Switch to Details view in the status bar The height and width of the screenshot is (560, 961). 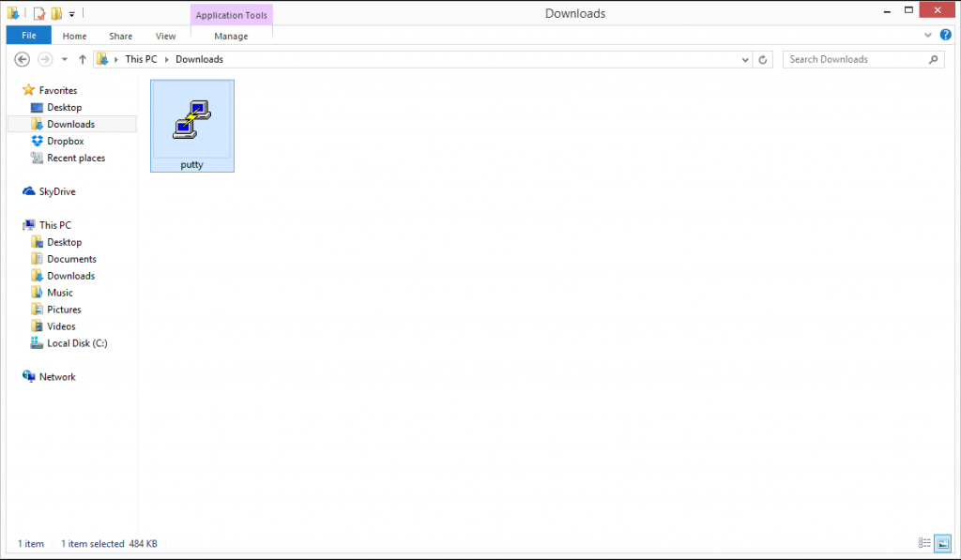[924, 543]
